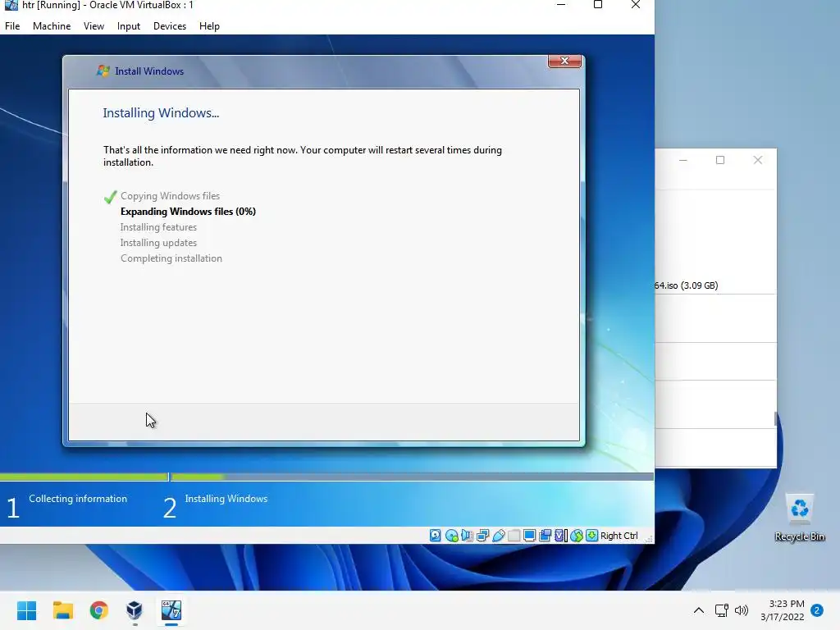Click the Right Ctrl host key label
The image size is (840, 630).
pyautogui.click(x=619, y=535)
